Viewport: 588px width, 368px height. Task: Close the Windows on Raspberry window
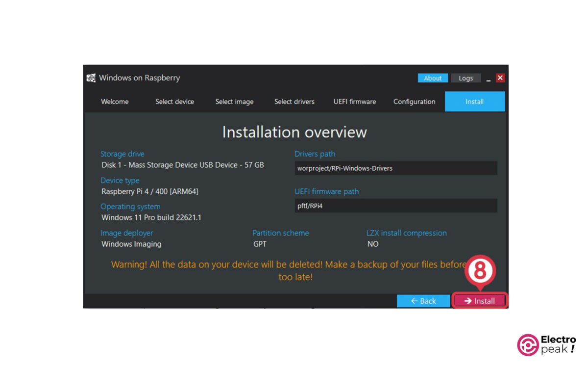click(500, 78)
